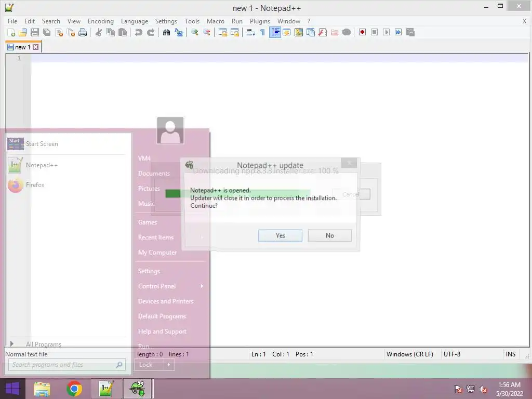Open the Edit menu
Image resolution: width=532 pixels, height=399 pixels.
tap(30, 21)
